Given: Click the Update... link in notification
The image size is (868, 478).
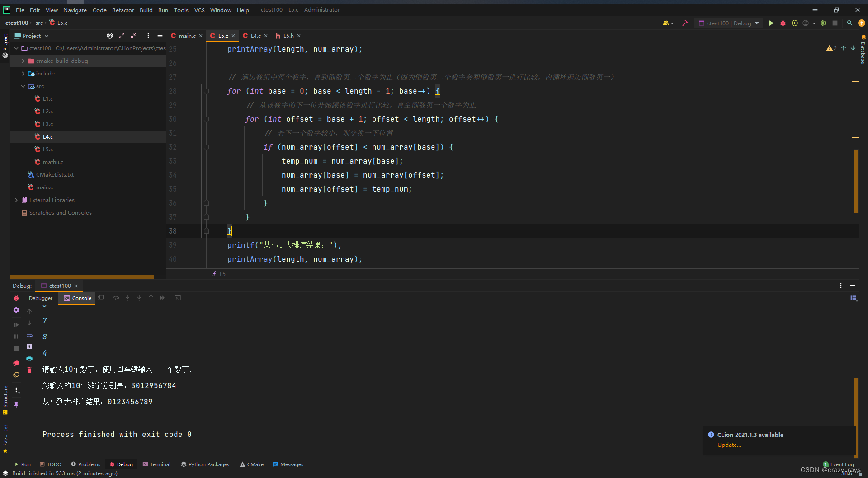Looking at the screenshot, I should point(729,445).
